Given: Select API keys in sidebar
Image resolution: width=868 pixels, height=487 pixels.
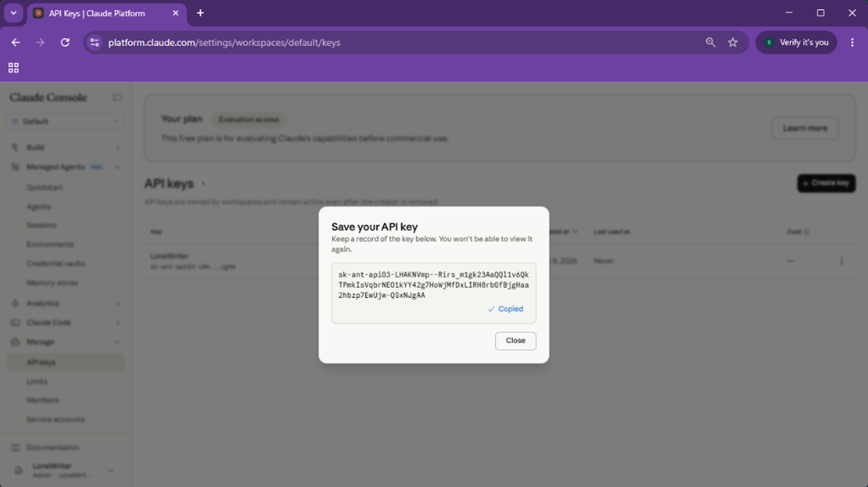Looking at the screenshot, I should [65, 363].
